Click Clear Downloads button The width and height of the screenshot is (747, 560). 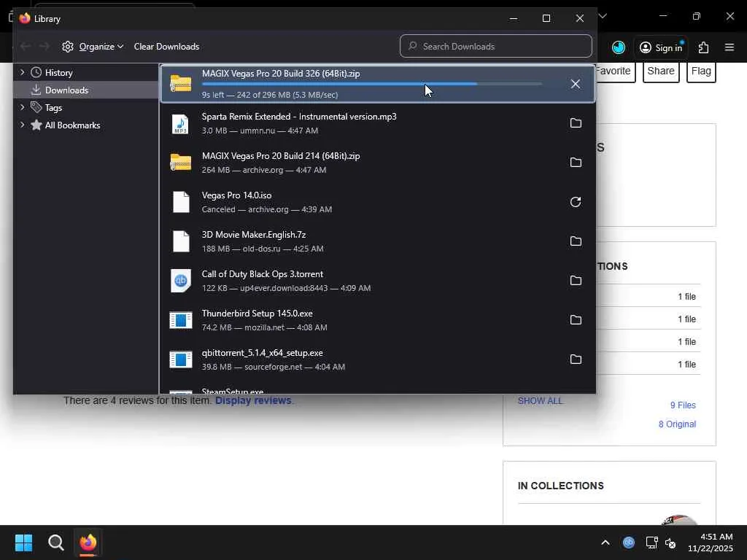coord(166,47)
